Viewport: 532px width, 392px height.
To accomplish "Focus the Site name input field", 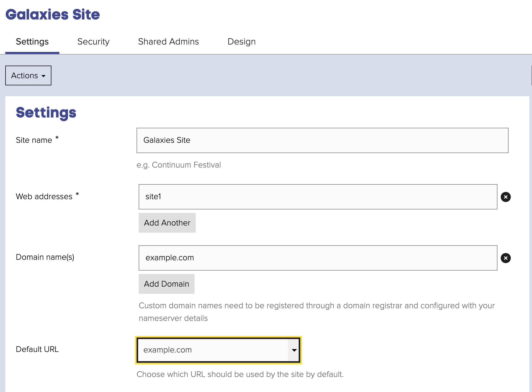I will click(322, 140).
